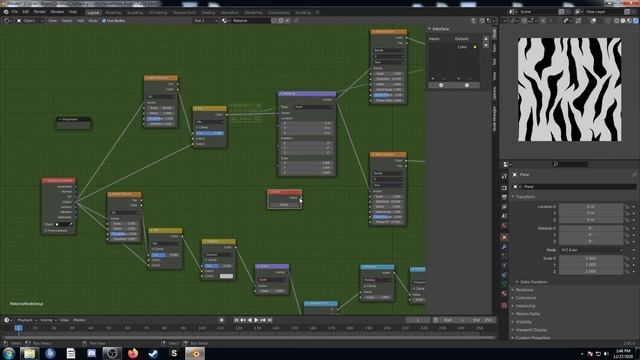640x360 pixels.
Task: Expand the Delta Transform subpanel
Action: tap(532, 282)
